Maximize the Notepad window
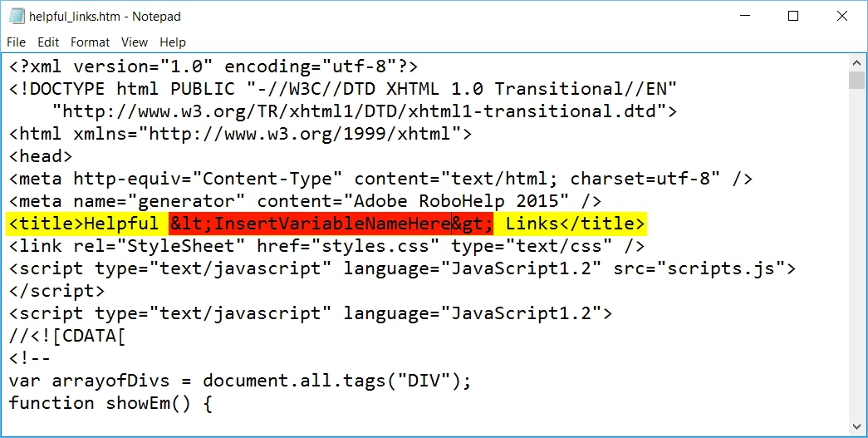The image size is (868, 438). click(793, 16)
